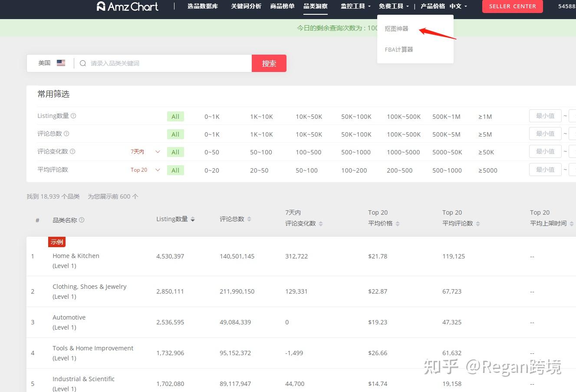Sort table by Listing数量 column arrows

pyautogui.click(x=193, y=219)
